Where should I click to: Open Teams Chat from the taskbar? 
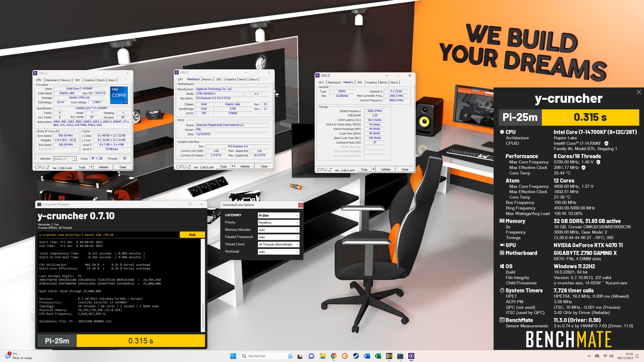pos(311,356)
